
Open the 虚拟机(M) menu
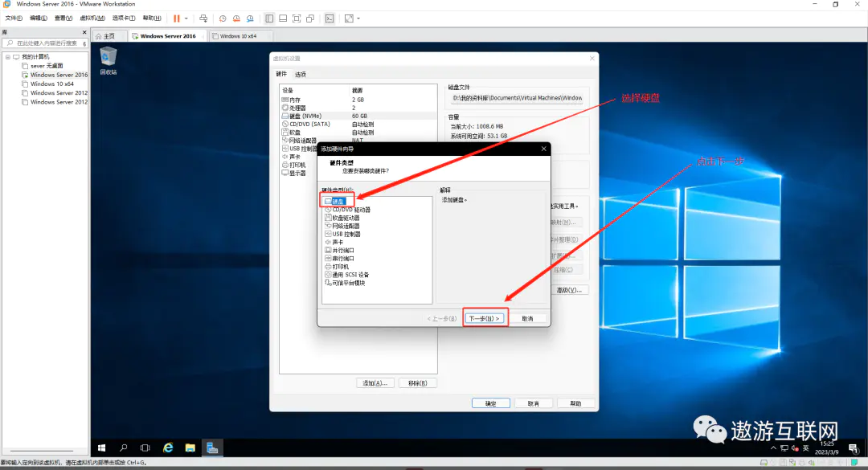click(x=92, y=18)
